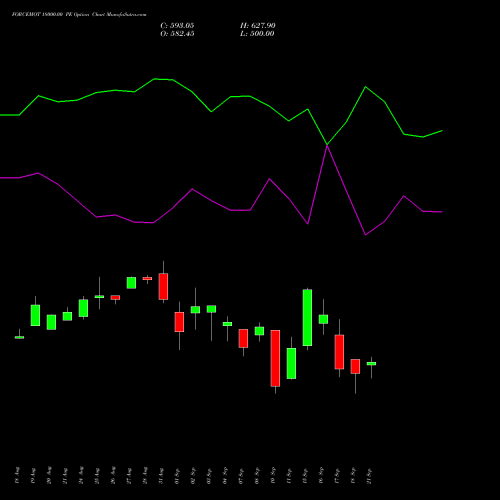Click the green candlestick for 11 Sep
This screenshot has height=500, width=500.
[x=291, y=363]
